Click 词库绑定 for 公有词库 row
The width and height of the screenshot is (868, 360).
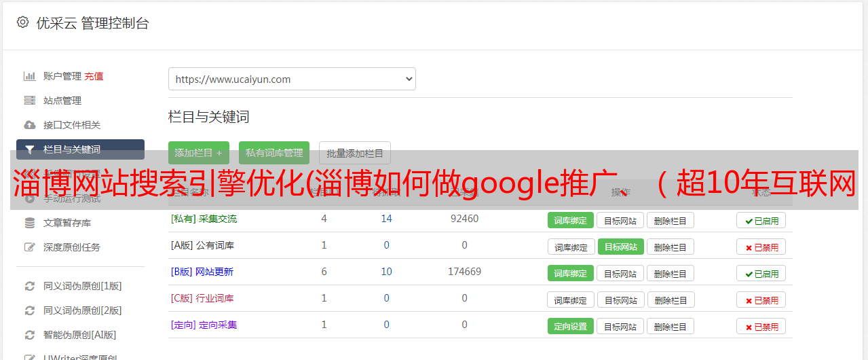[x=571, y=247]
